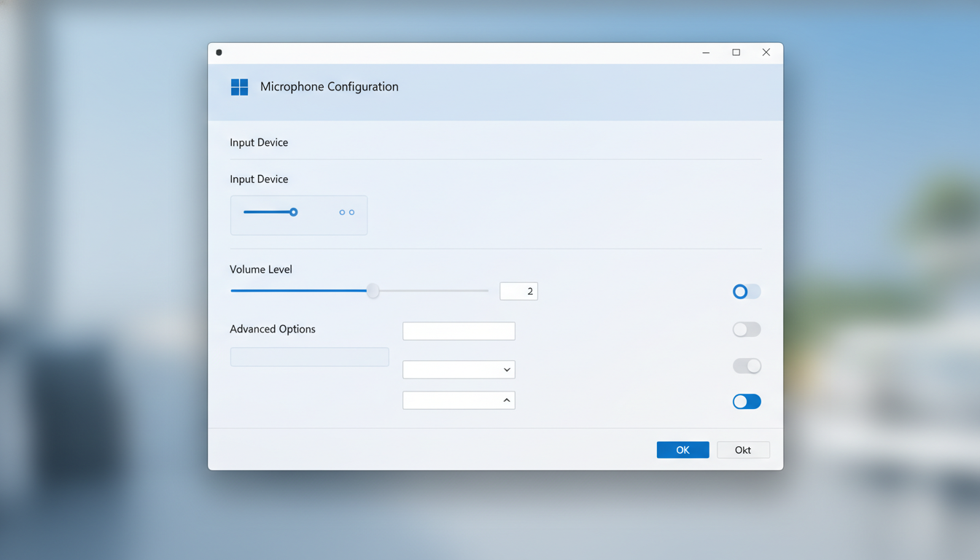Screen dimensions: 980x560
Task: Click the small dot icon in the title bar
Action: tap(219, 52)
